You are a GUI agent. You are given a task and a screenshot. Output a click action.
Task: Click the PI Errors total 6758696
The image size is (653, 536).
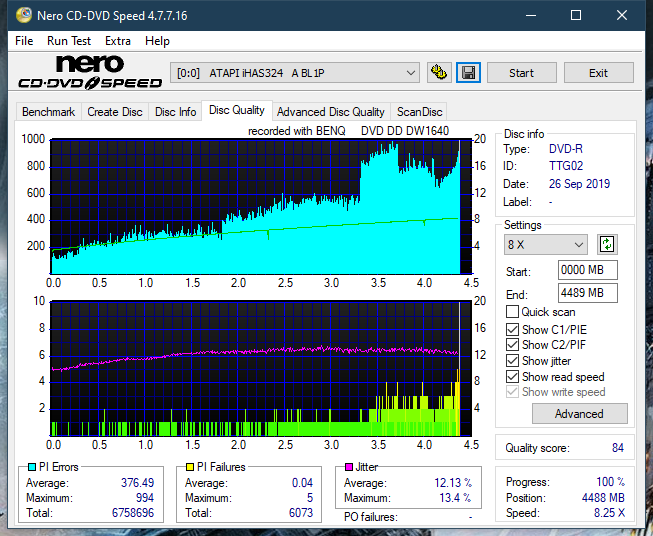133,513
